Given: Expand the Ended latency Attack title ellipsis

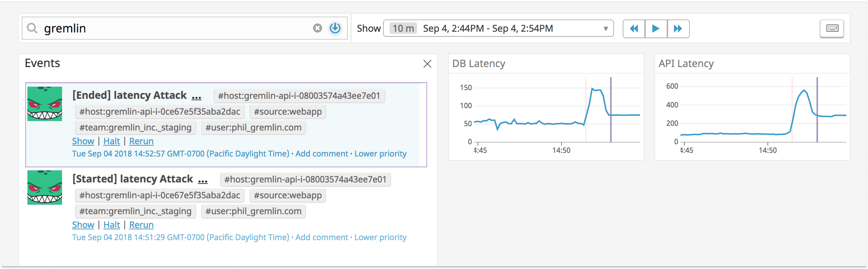Looking at the screenshot, I should (x=196, y=96).
